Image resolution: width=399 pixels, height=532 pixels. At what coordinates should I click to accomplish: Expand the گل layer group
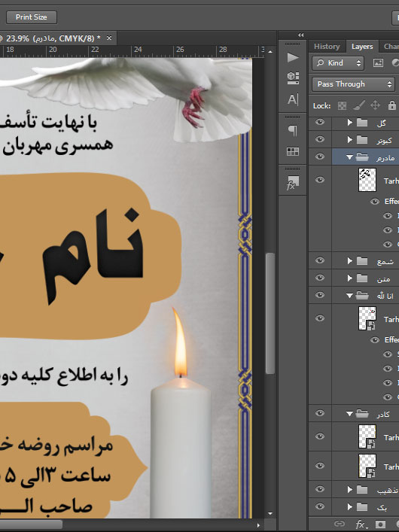tap(350, 122)
